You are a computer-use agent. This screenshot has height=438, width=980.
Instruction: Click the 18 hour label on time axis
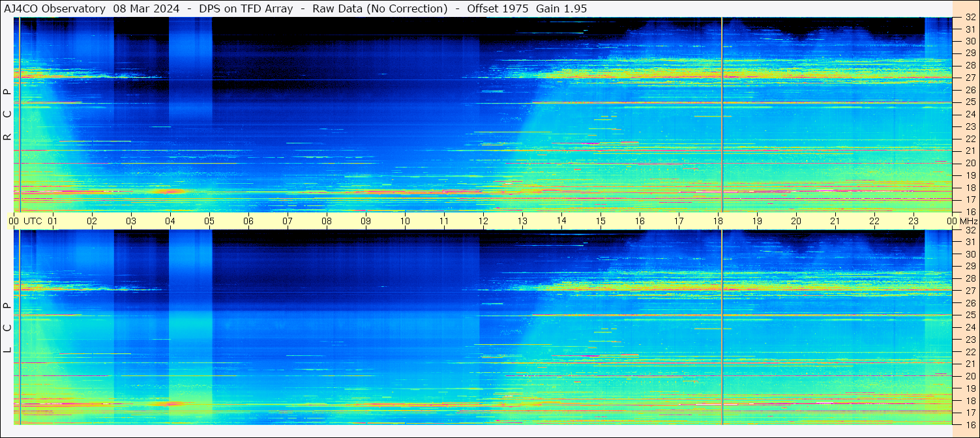click(718, 221)
